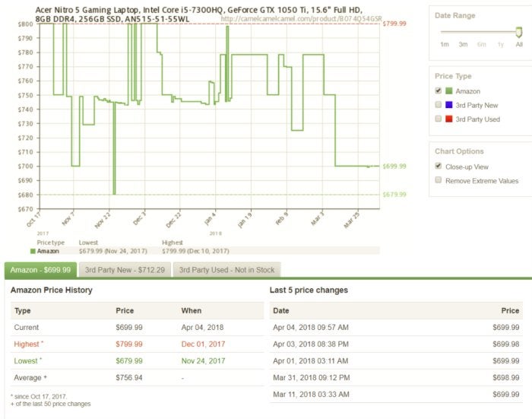Screen dimensions: 532x419
Task: Toggle the Close-up View checkbox
Action: click(438, 166)
